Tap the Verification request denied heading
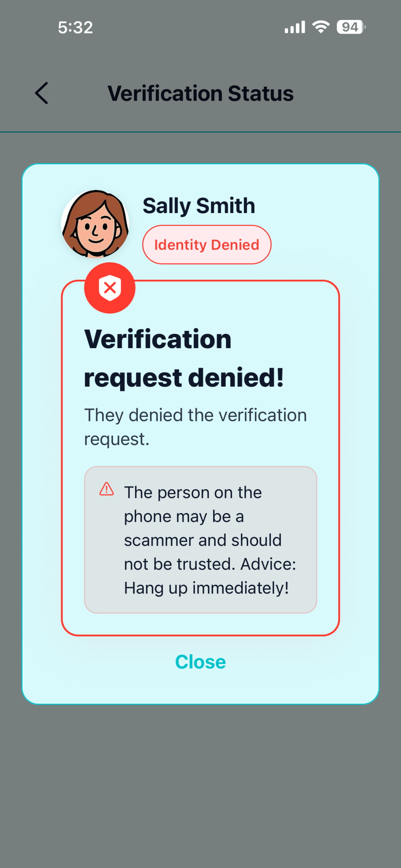Screen dimensions: 401x868 [x=184, y=358]
